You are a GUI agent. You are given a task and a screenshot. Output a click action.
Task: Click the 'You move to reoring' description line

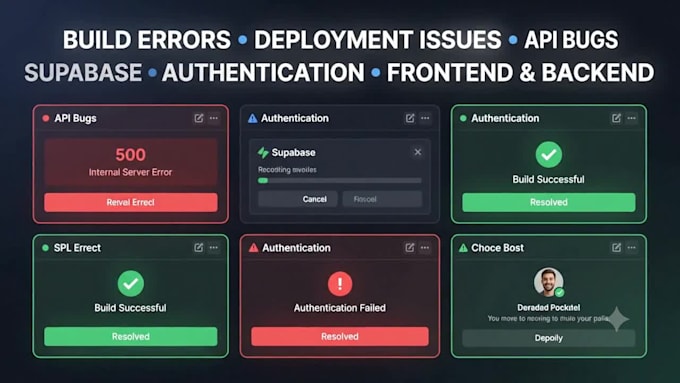click(549, 318)
